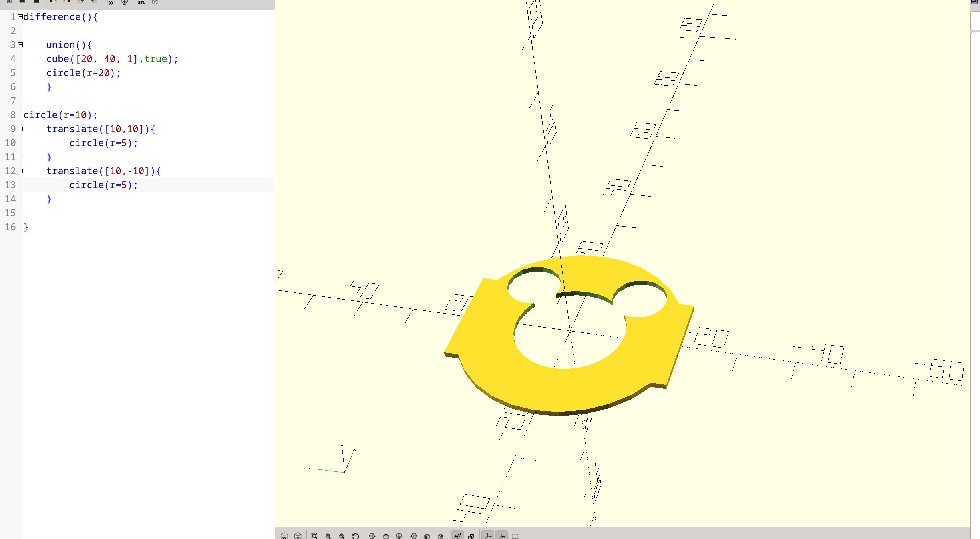Click the 3D print cube icon next to STL
980x539 pixels.
[x=155, y=2]
